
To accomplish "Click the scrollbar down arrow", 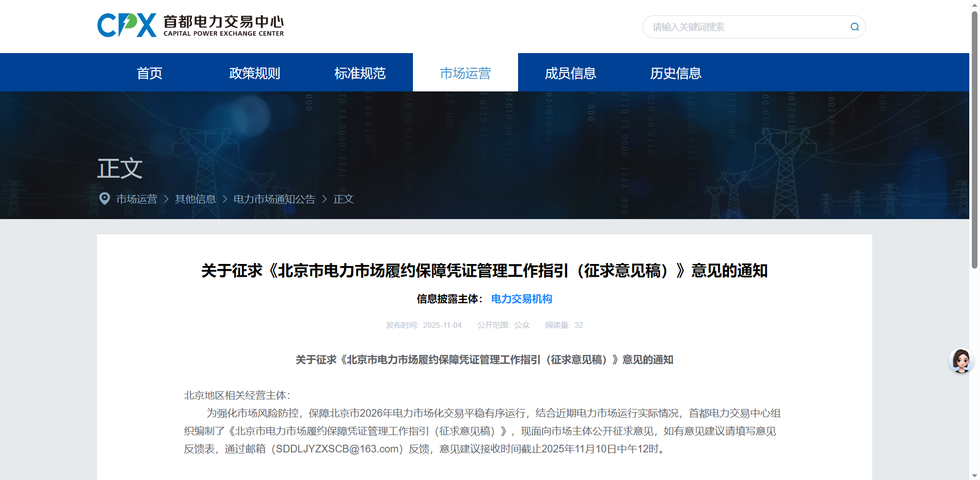I will tap(974, 475).
